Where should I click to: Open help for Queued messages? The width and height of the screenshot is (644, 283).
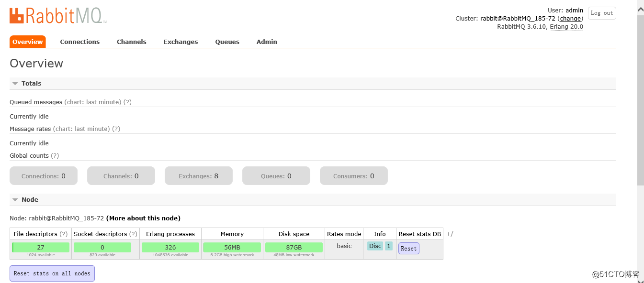(127, 102)
